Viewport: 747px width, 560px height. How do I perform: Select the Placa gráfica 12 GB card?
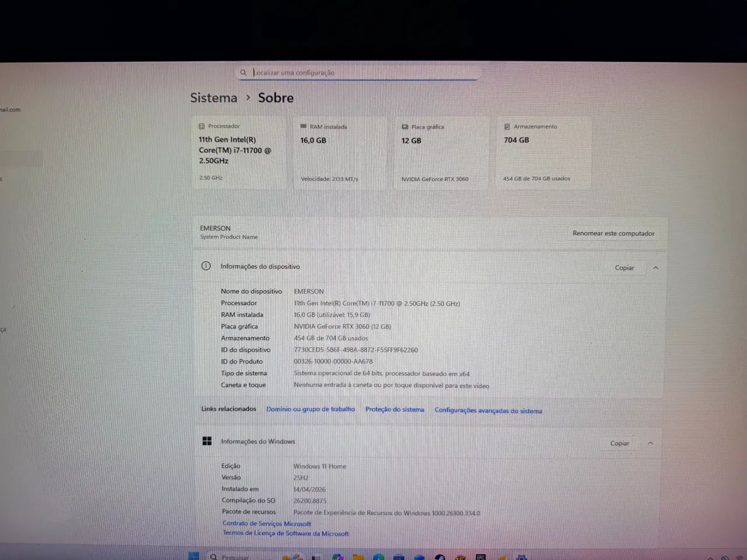442,152
